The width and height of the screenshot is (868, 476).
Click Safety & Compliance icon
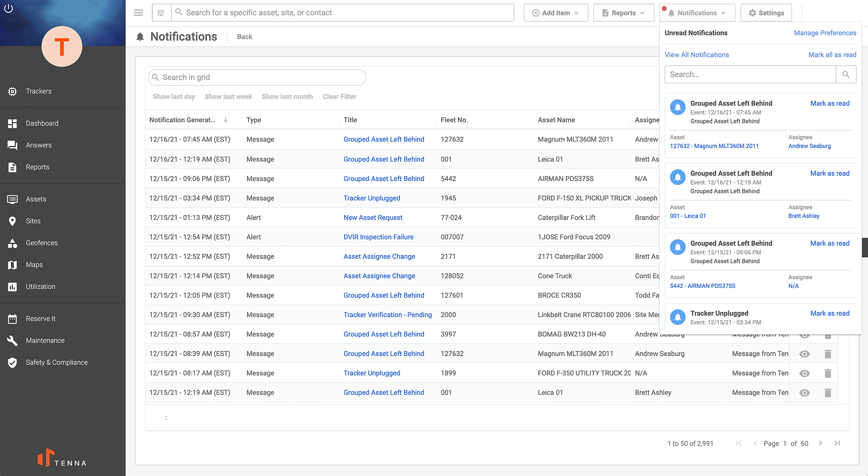coord(12,362)
